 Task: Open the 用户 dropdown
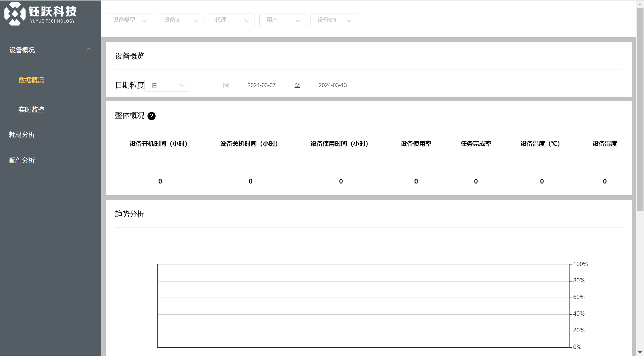(282, 20)
